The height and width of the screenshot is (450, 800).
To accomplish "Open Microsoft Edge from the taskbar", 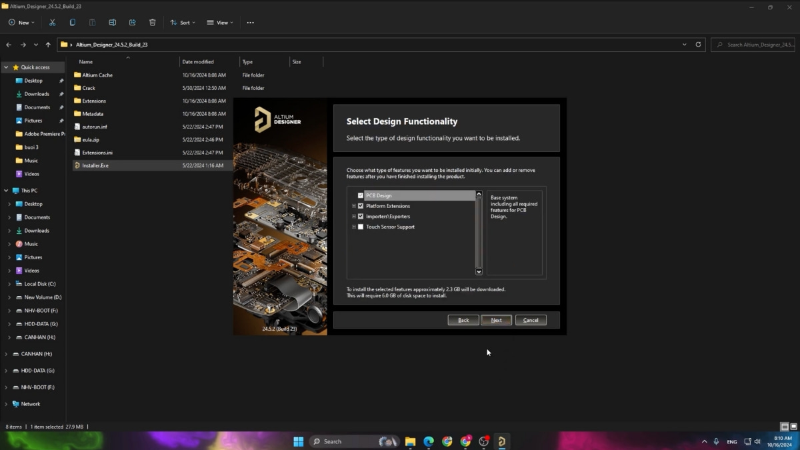I will tap(429, 441).
